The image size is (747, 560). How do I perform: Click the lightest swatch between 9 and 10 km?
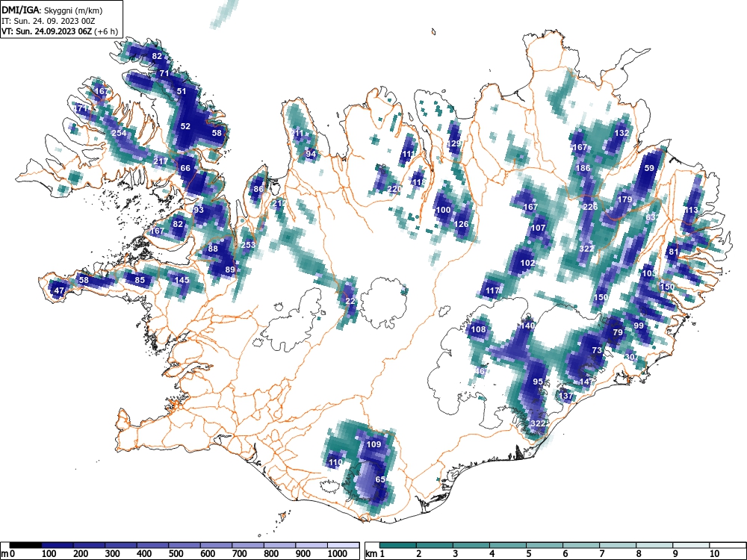(691, 545)
